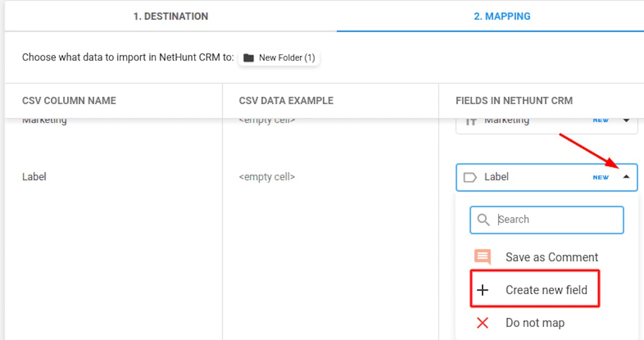644x340 pixels.
Task: Click the CSV COLUMN NAME header
Action: (69, 101)
